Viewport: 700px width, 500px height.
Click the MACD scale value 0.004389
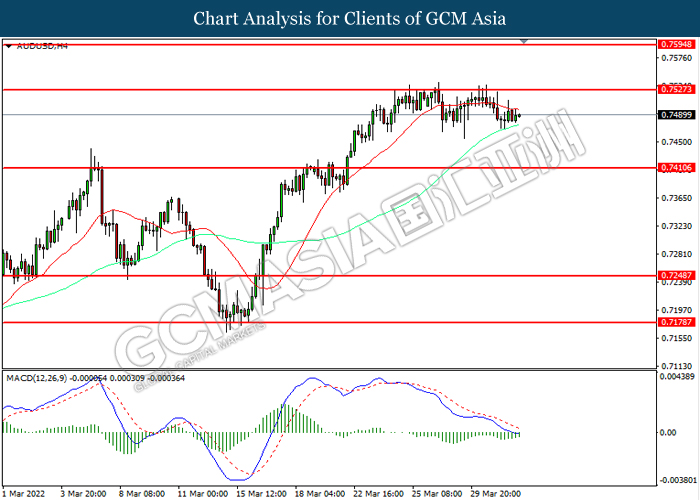tap(677, 376)
